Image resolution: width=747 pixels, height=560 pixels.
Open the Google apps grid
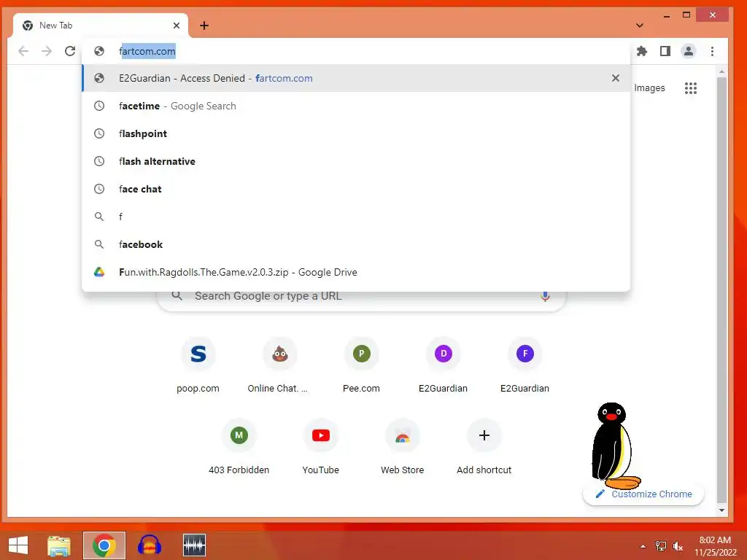point(691,88)
